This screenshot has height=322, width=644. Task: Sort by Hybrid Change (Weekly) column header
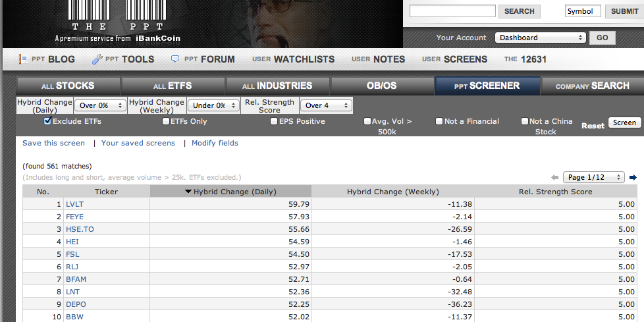(393, 192)
